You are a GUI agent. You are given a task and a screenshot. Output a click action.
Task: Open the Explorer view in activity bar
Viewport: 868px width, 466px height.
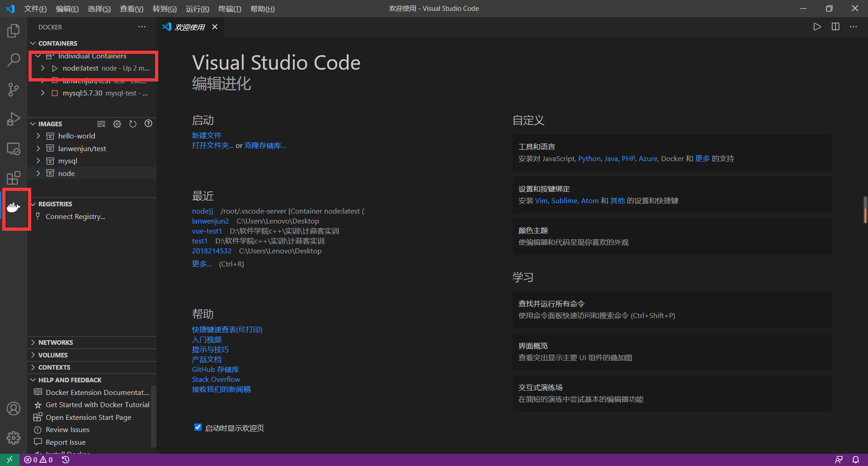pos(14,31)
